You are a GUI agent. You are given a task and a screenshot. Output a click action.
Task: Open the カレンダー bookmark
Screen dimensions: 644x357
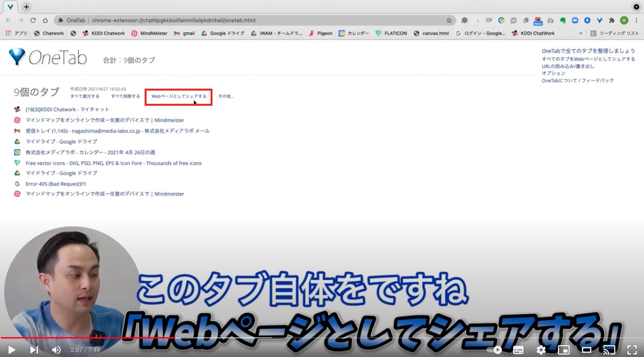(354, 33)
